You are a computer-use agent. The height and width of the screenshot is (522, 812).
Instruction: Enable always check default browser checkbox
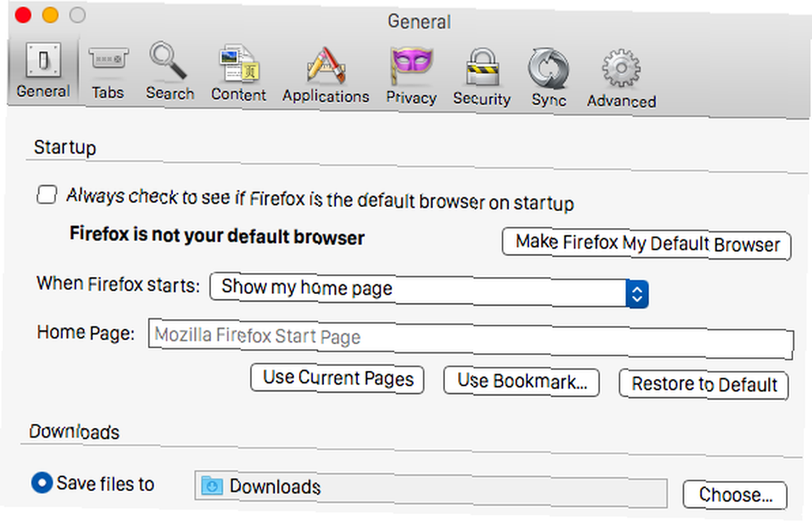point(46,195)
